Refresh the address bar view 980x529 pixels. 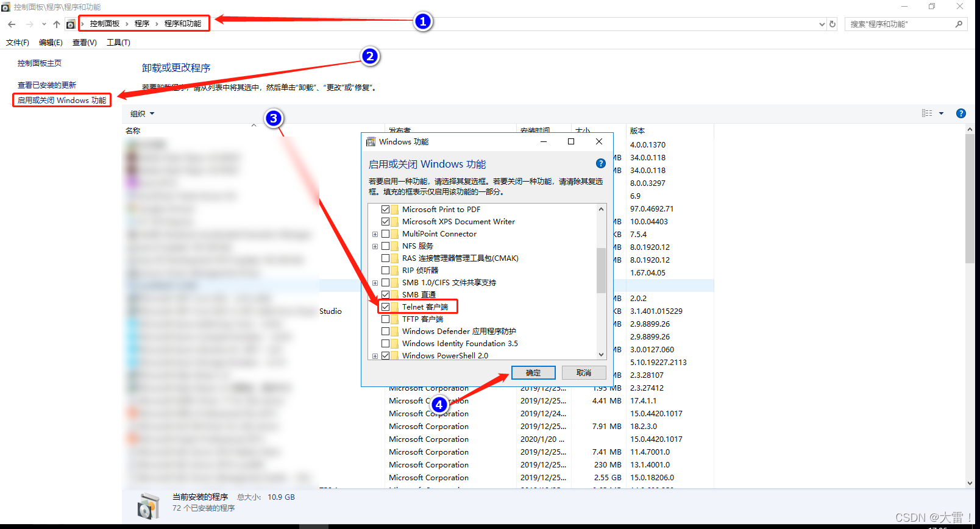pyautogui.click(x=833, y=24)
